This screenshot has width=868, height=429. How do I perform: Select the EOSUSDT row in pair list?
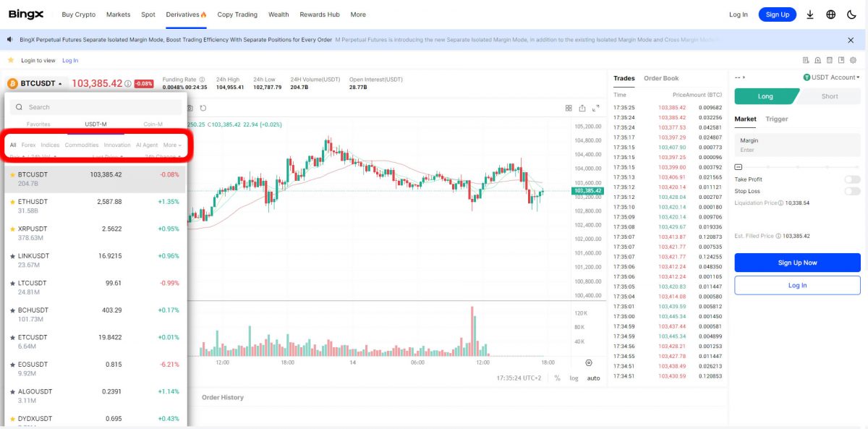coord(95,369)
